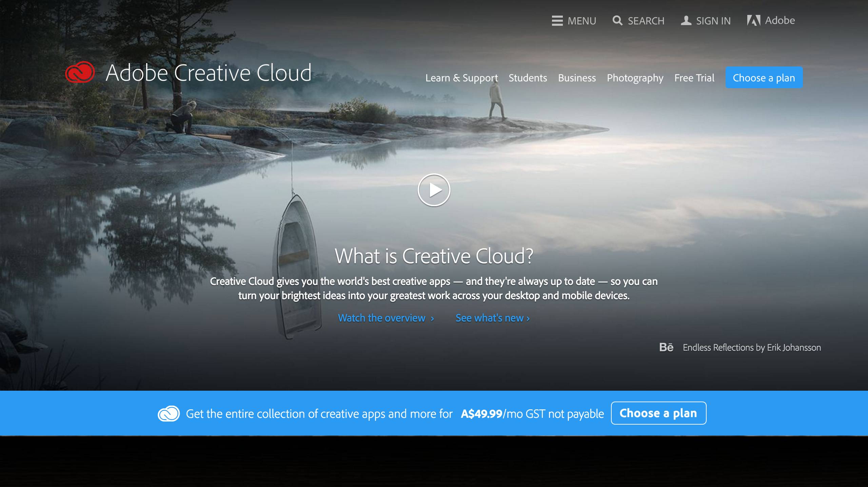Screen dimensions: 868x487
Task: Click the Adobe logo in top bar
Action: click(753, 21)
